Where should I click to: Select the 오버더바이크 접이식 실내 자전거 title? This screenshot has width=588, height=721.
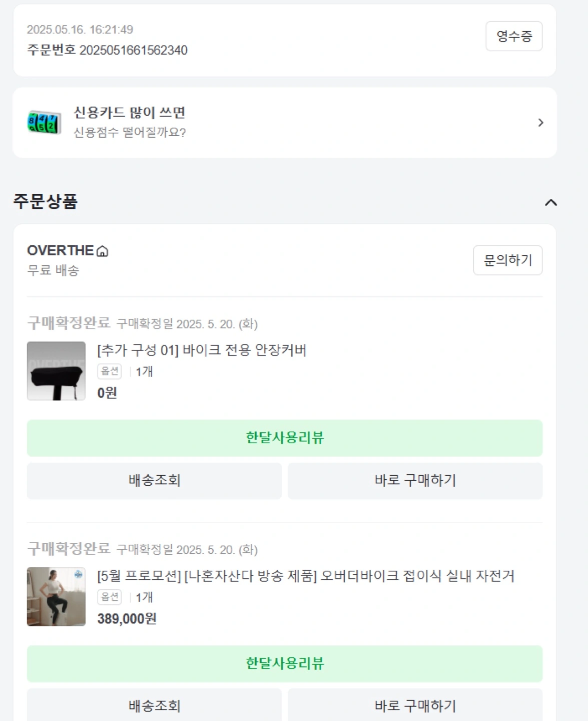point(306,576)
